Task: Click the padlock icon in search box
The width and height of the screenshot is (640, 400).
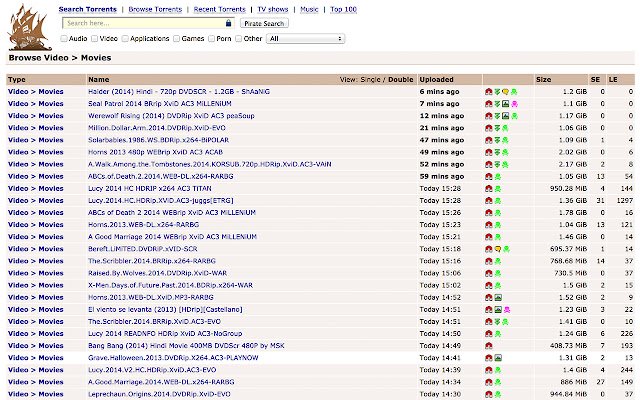Action: [229, 23]
